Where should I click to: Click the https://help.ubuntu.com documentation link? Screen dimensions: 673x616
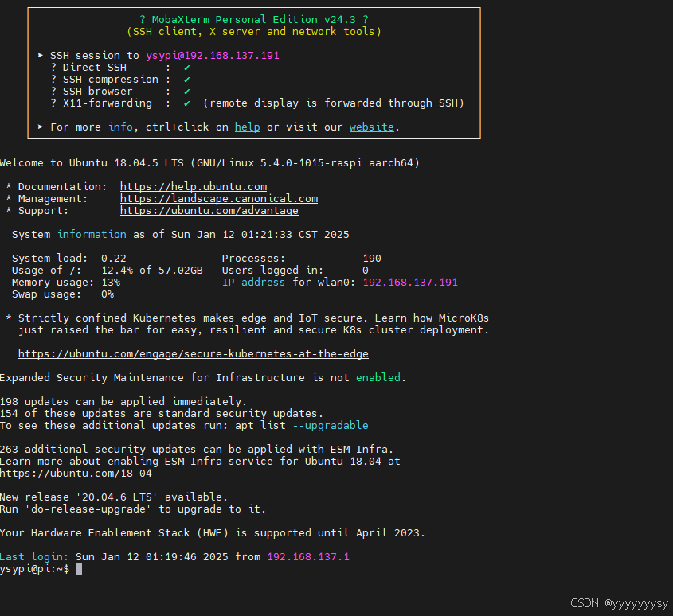(x=194, y=187)
